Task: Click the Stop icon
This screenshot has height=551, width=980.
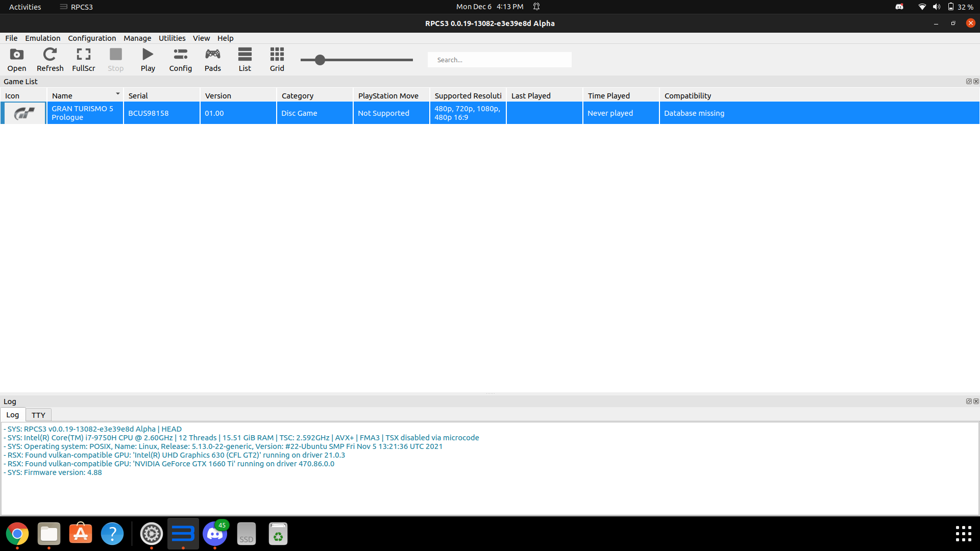Action: pyautogui.click(x=115, y=59)
